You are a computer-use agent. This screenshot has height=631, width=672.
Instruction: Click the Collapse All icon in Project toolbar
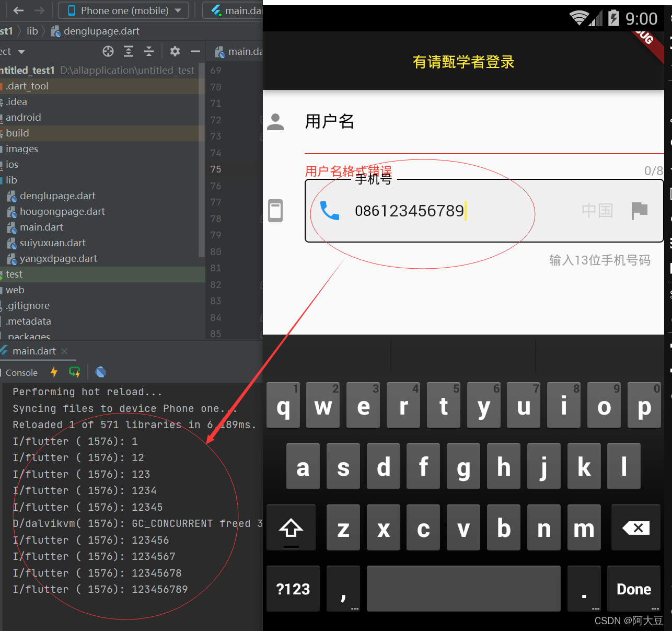pyautogui.click(x=149, y=51)
